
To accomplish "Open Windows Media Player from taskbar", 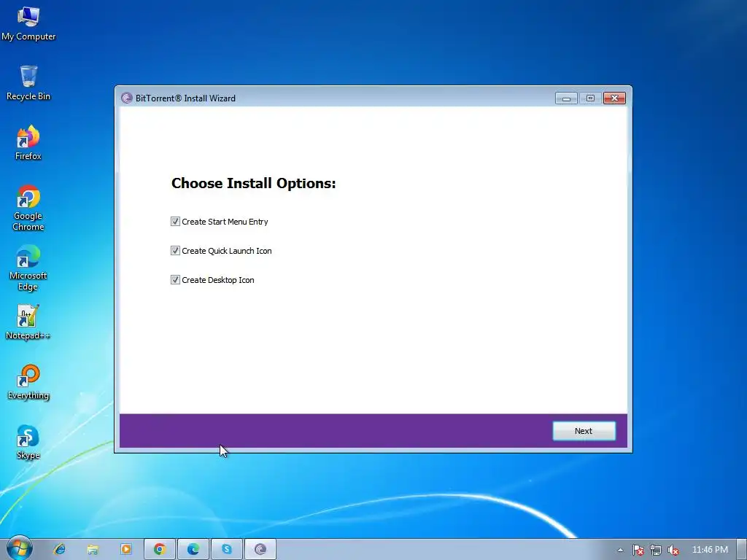I will [x=126, y=549].
